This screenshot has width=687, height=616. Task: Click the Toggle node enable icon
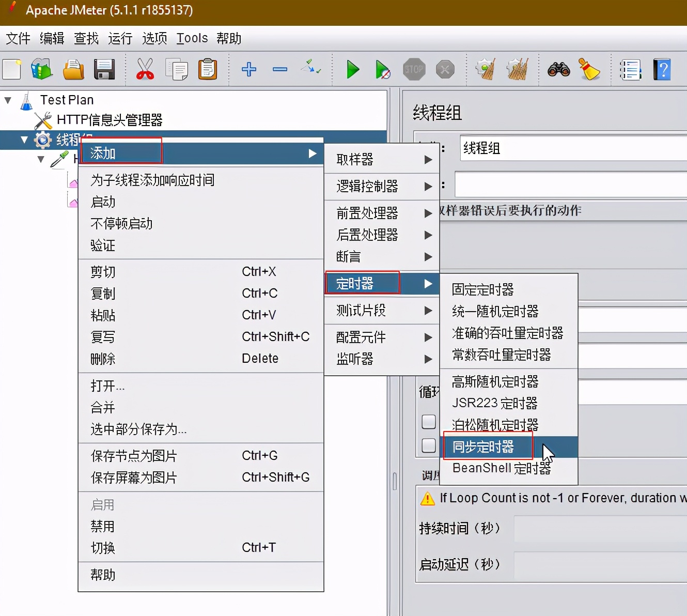click(311, 67)
